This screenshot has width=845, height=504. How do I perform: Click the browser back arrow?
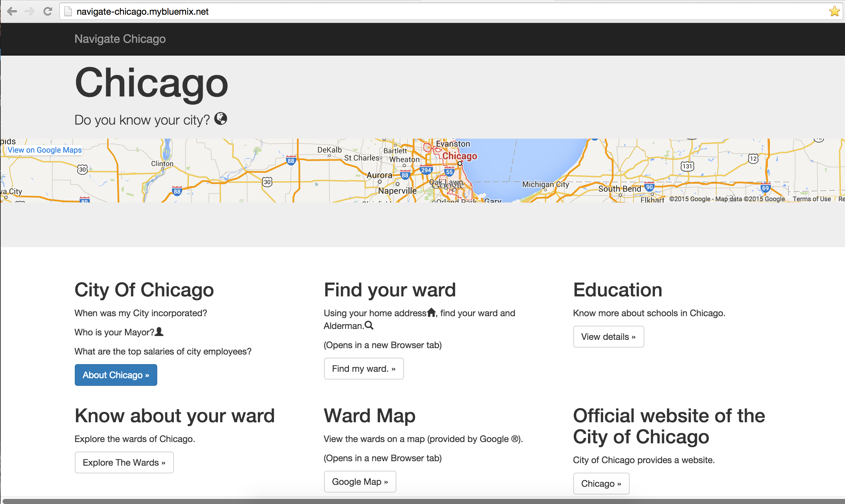pos(12,11)
